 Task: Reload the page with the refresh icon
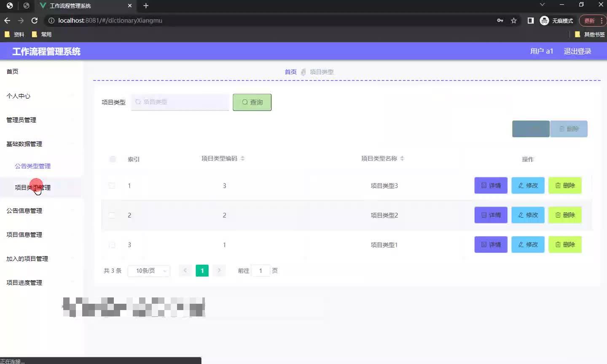pyautogui.click(x=35, y=20)
